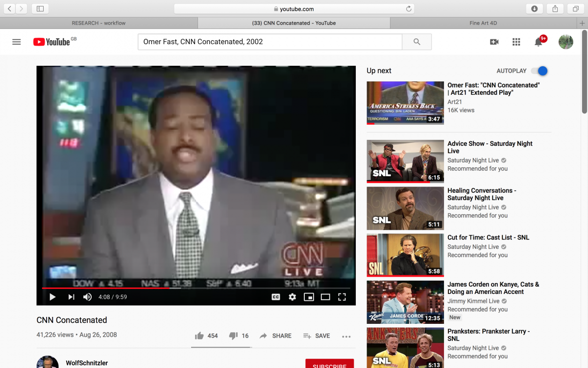
Task: Open the notifications bell
Action: (538, 42)
